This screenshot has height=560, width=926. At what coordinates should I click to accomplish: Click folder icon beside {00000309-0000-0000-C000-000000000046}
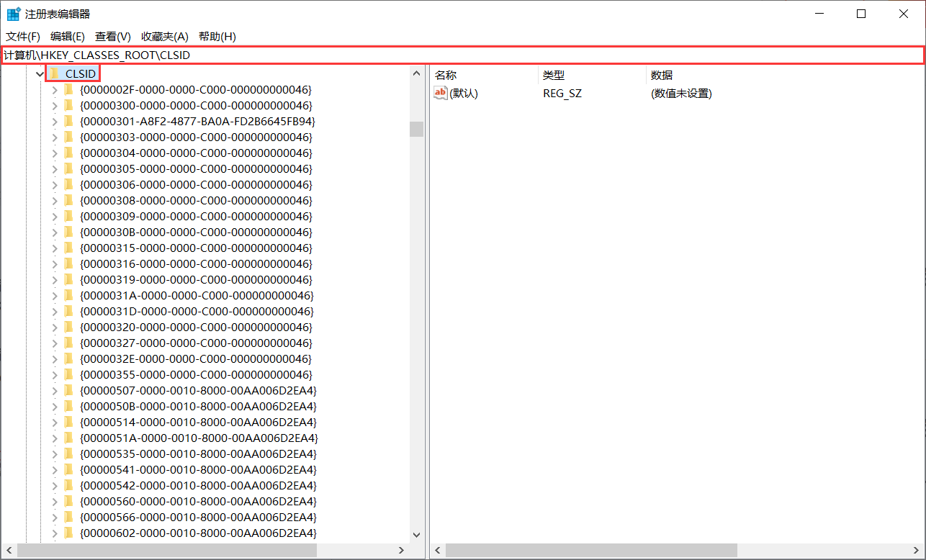pyautogui.click(x=69, y=216)
